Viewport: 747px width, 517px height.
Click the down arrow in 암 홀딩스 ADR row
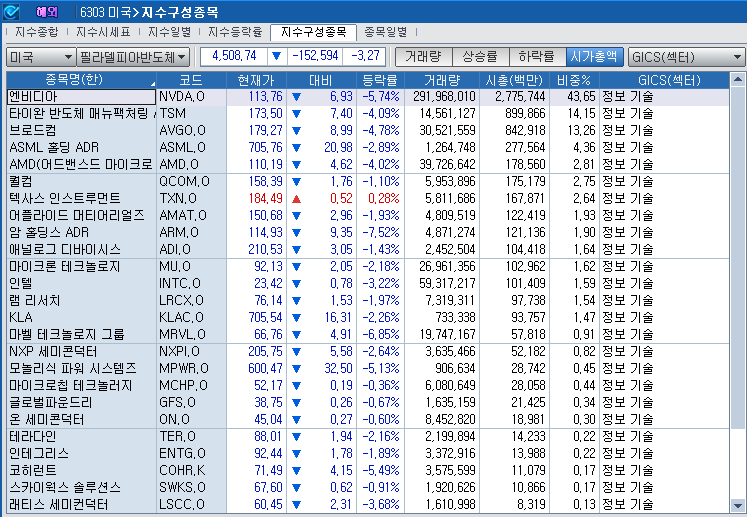(x=296, y=233)
